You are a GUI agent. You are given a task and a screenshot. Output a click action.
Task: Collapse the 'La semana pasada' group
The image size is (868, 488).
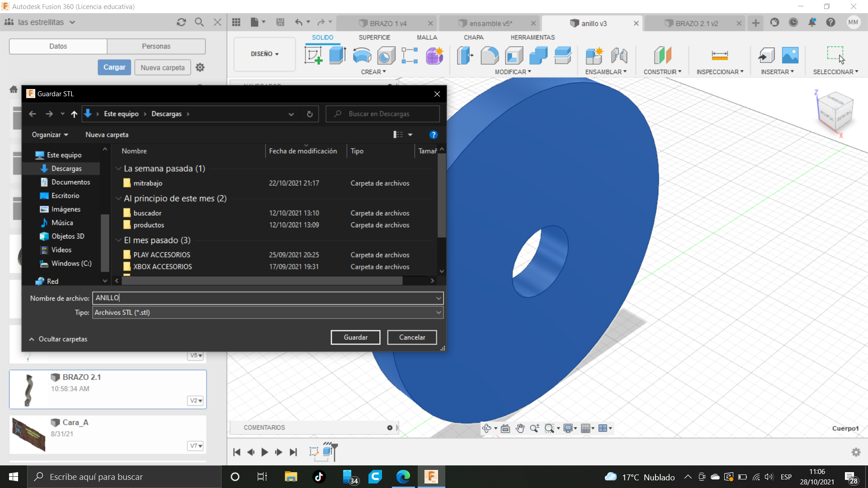click(x=118, y=169)
